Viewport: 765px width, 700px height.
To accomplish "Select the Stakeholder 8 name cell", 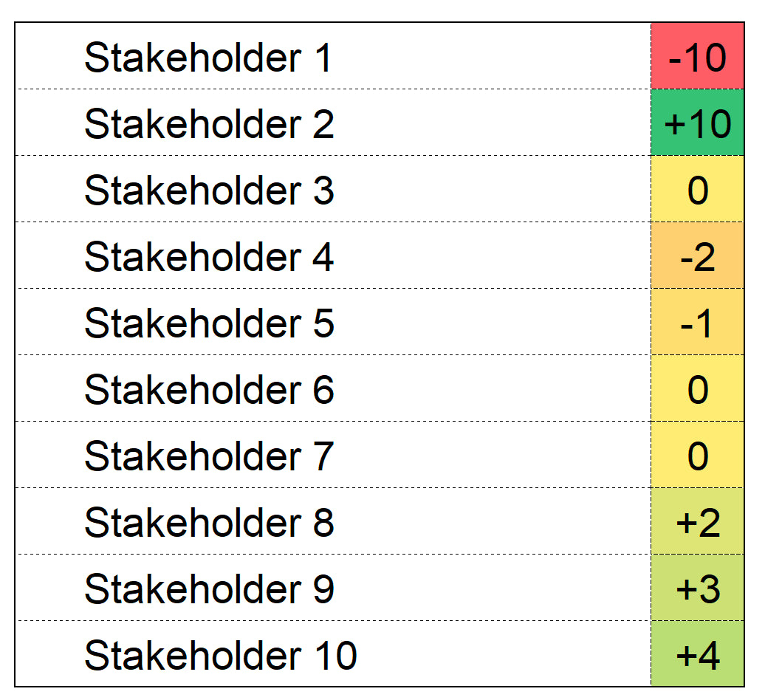I will pos(209,523).
